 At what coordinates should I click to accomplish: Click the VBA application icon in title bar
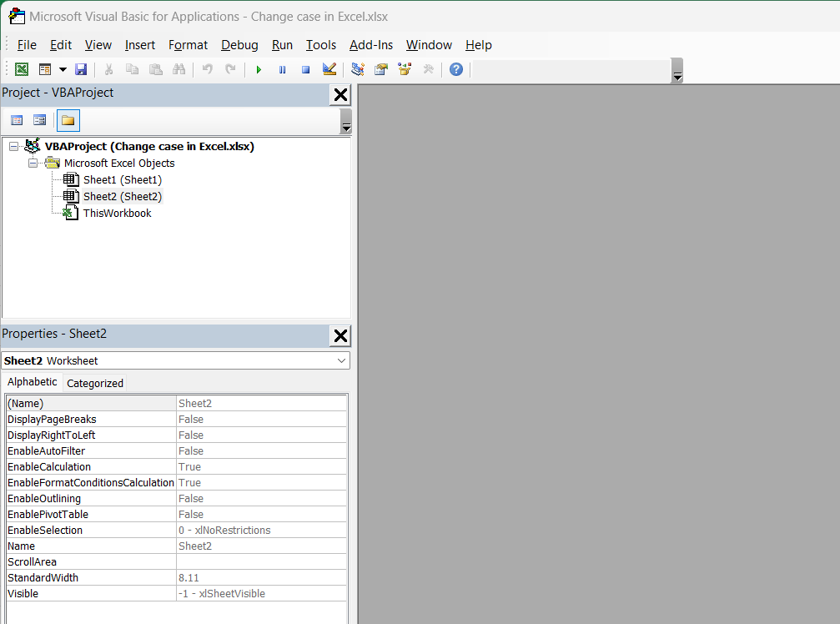point(16,16)
